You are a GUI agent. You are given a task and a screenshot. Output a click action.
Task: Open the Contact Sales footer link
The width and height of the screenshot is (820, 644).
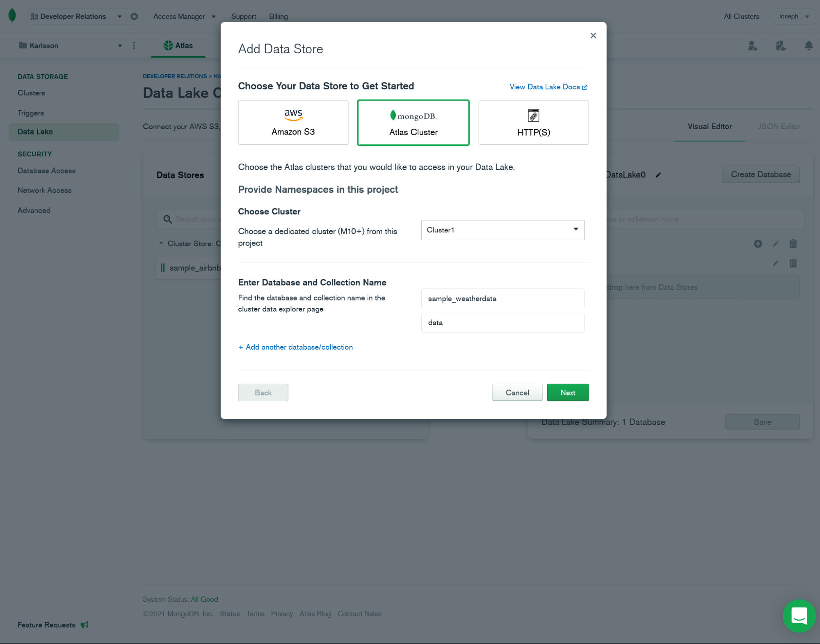pyautogui.click(x=359, y=614)
